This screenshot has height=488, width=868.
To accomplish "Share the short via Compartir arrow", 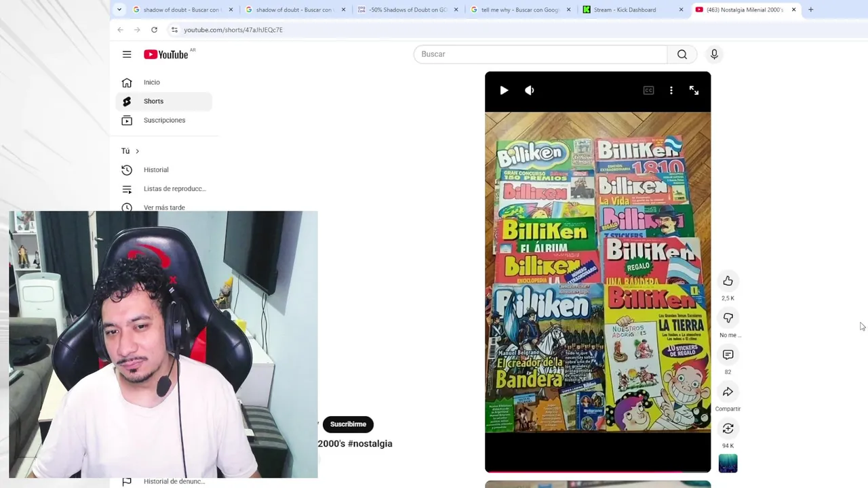I will pos(728,392).
